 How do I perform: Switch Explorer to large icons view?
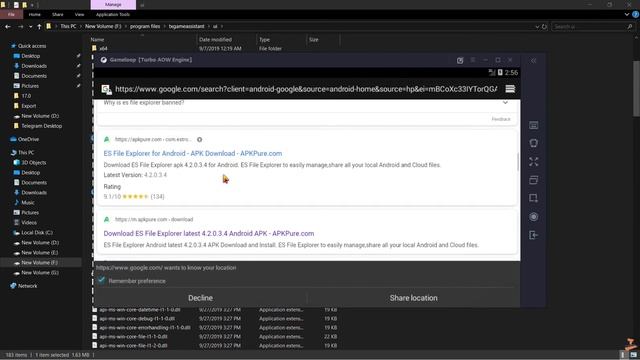coord(633,355)
